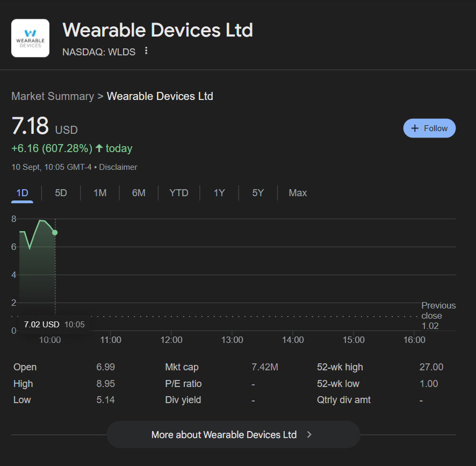Click the Mkt cap value 7.42M
476x466 pixels.
tap(265, 367)
